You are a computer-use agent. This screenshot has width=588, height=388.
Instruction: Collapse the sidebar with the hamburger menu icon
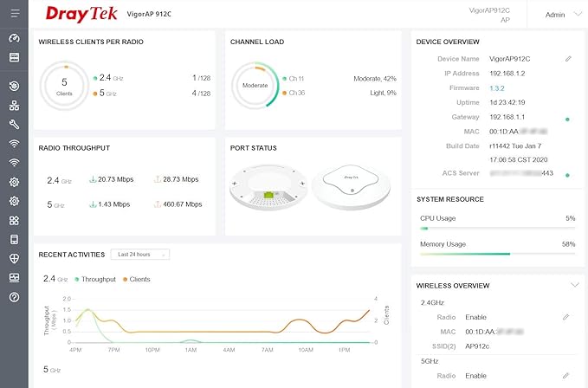click(x=14, y=15)
